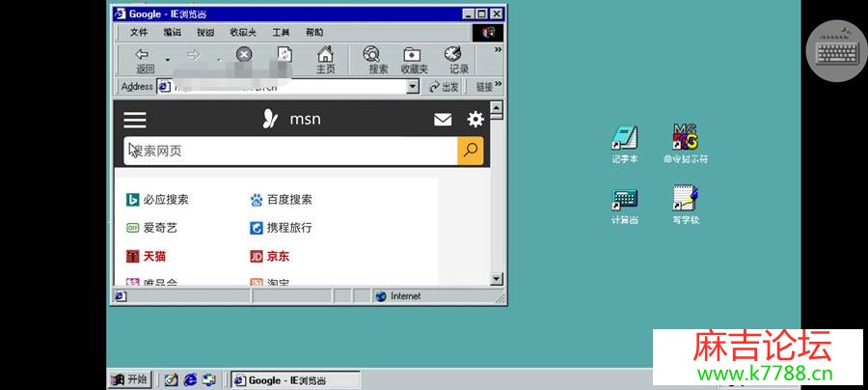Click the 开始 Start button
The width and height of the screenshot is (868, 390).
coord(129,379)
